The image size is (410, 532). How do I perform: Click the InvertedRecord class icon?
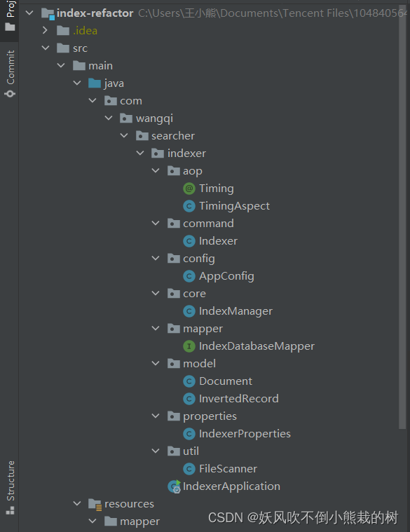189,399
